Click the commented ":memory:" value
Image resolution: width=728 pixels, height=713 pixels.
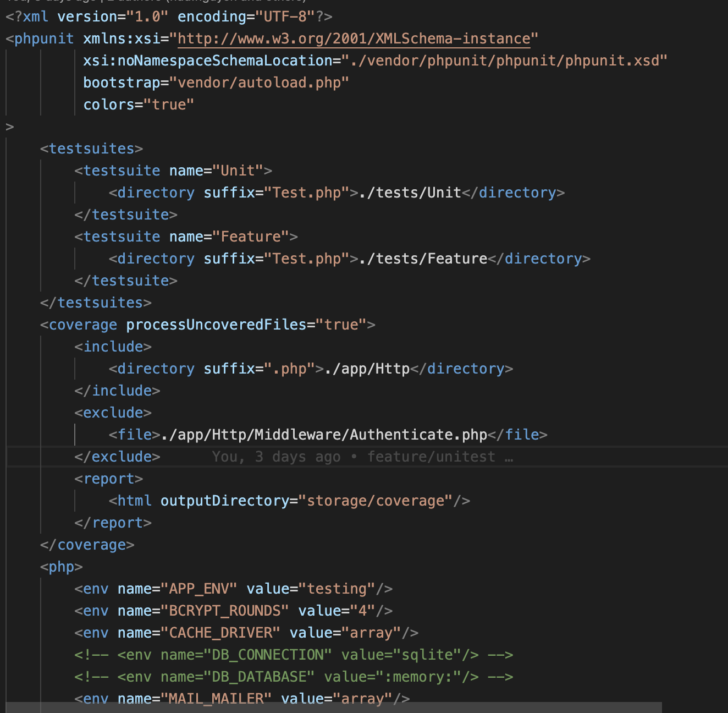pos(418,677)
